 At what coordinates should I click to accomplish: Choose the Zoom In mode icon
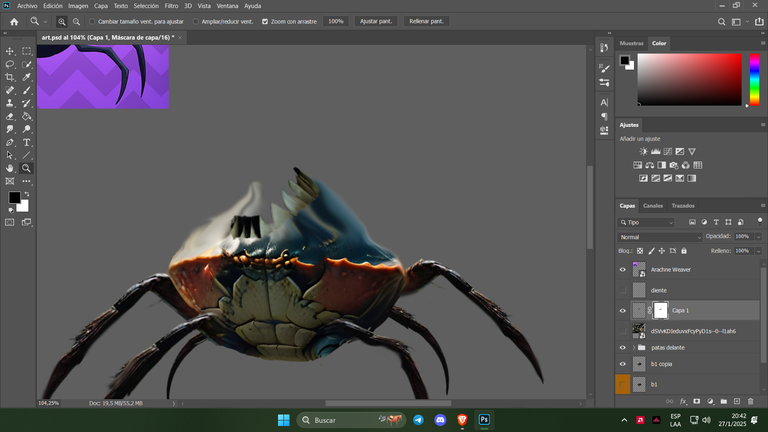pos(62,22)
